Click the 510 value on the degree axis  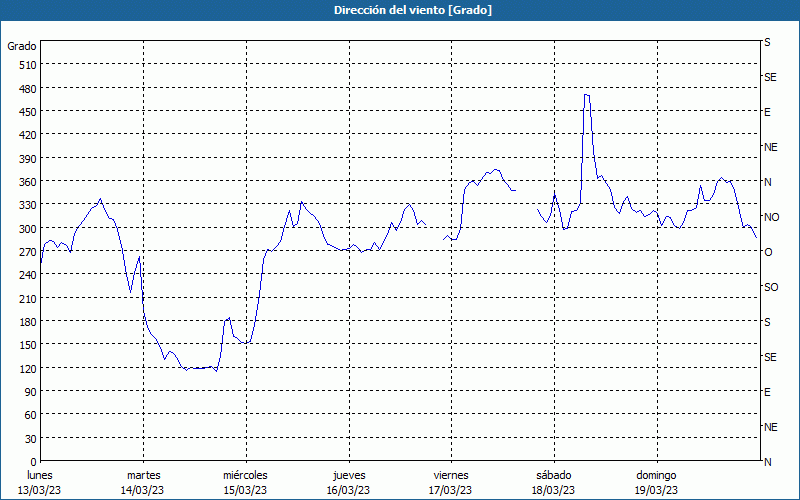(x=28, y=65)
